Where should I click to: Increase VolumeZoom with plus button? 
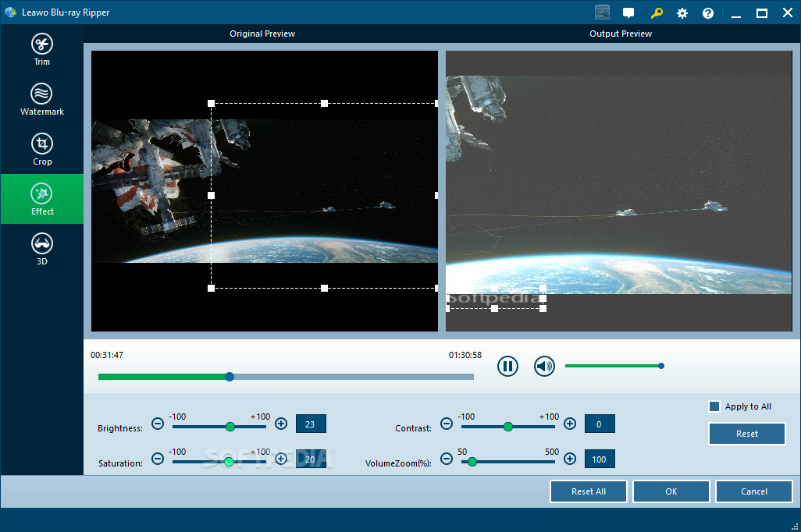pos(570,459)
